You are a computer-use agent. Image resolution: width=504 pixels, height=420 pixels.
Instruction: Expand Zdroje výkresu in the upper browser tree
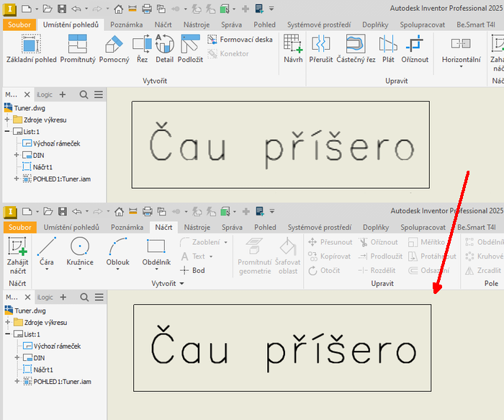tap(7, 120)
